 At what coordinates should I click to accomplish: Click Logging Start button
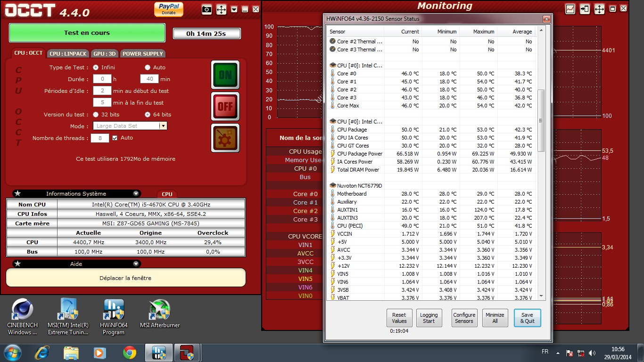pyautogui.click(x=429, y=318)
